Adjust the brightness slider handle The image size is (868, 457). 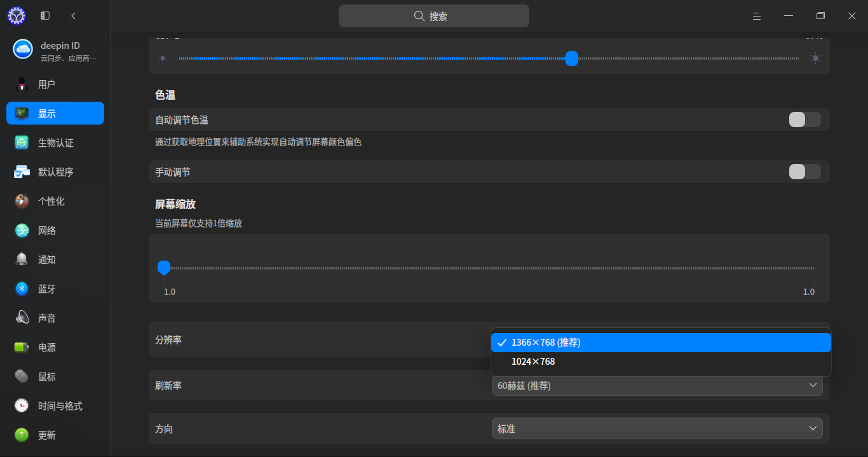click(572, 58)
